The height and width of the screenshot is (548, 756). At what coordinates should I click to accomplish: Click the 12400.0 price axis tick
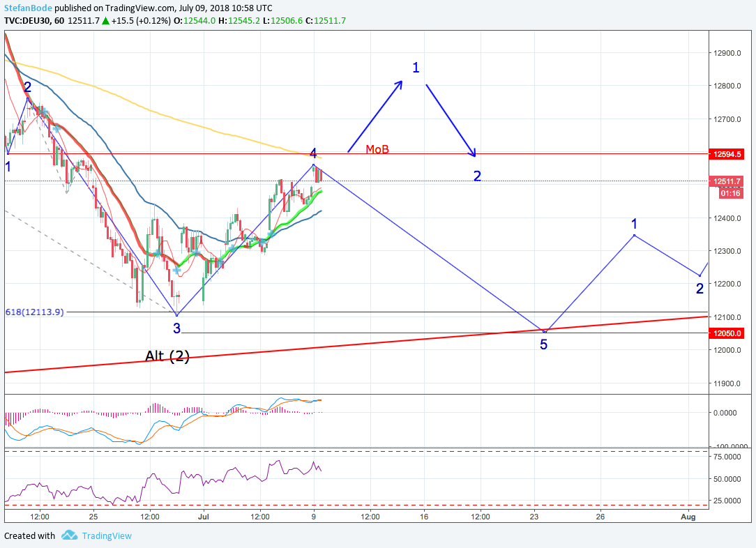coord(727,218)
